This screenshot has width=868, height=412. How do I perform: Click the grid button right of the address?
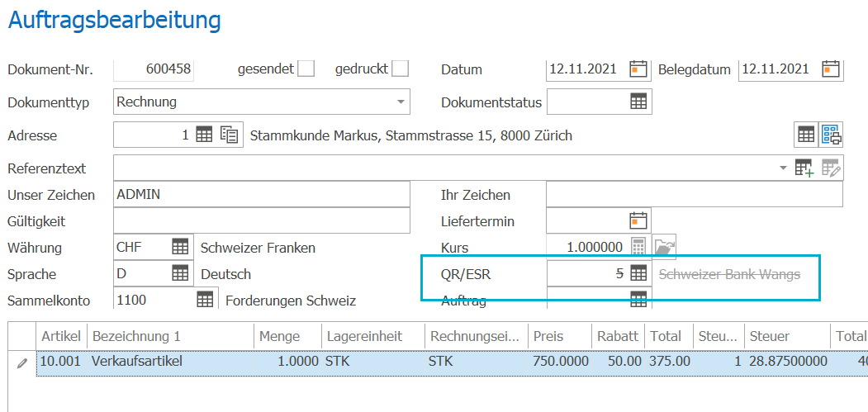pyautogui.click(x=805, y=135)
